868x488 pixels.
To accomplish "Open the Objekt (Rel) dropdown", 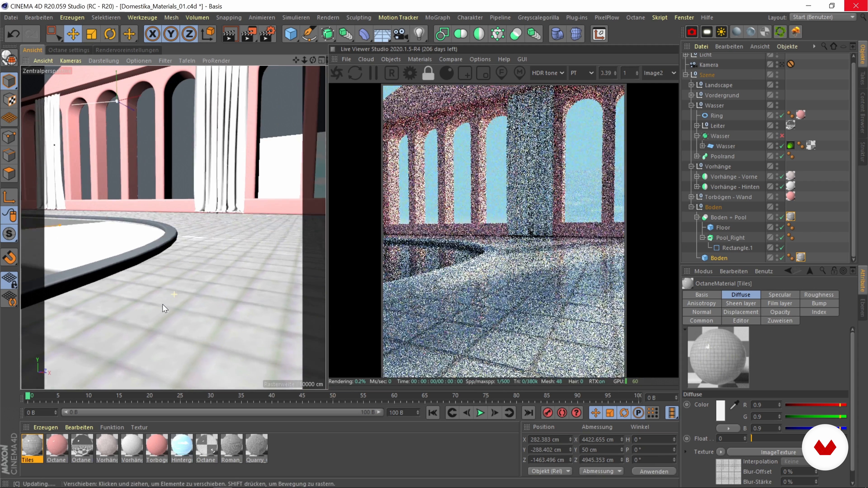I will (x=550, y=471).
